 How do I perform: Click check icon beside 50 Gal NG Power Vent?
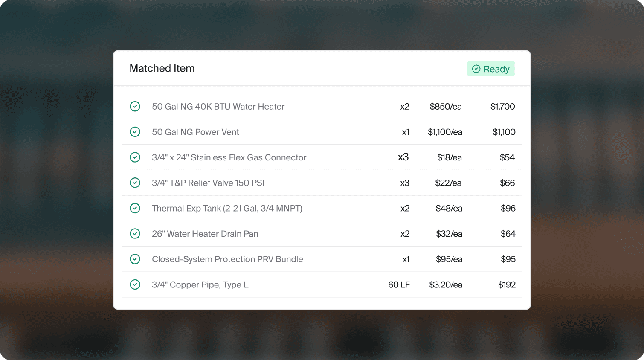tap(135, 132)
